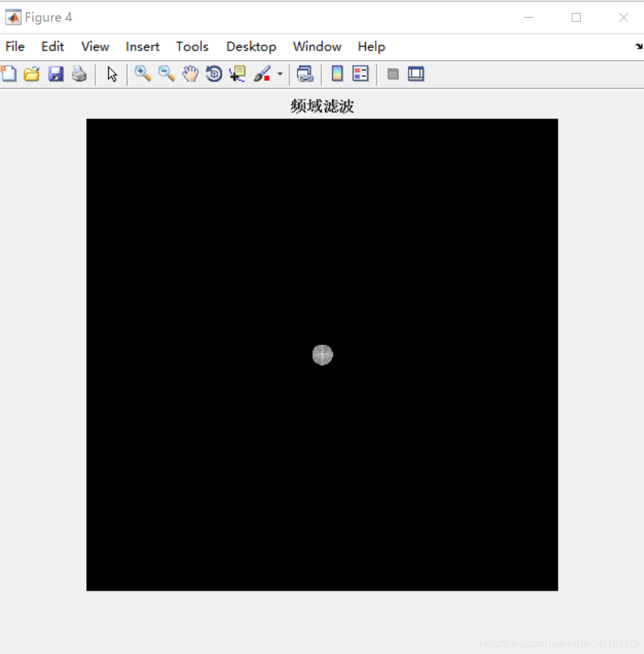The height and width of the screenshot is (654, 644).
Task: Open the Insert menu
Action: click(x=143, y=47)
